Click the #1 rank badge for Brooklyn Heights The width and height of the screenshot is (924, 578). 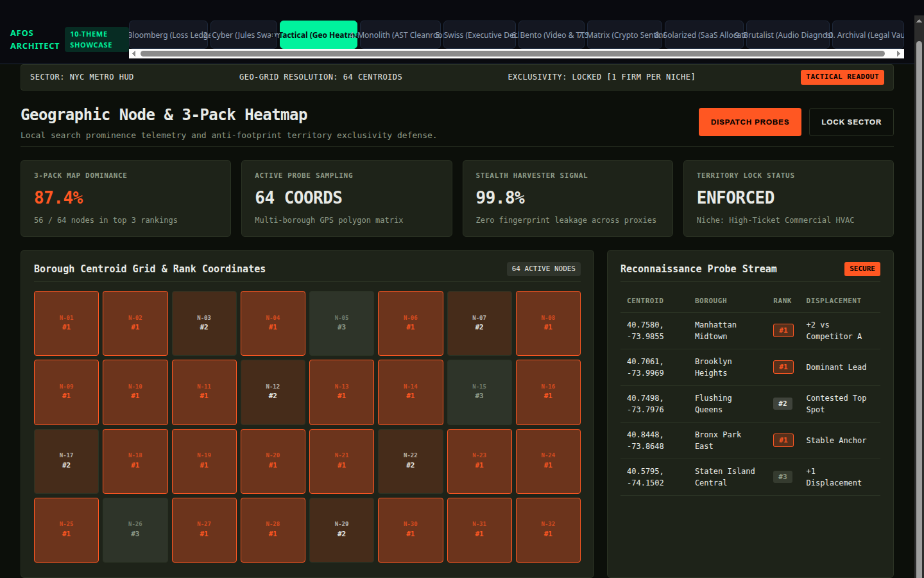(x=783, y=367)
